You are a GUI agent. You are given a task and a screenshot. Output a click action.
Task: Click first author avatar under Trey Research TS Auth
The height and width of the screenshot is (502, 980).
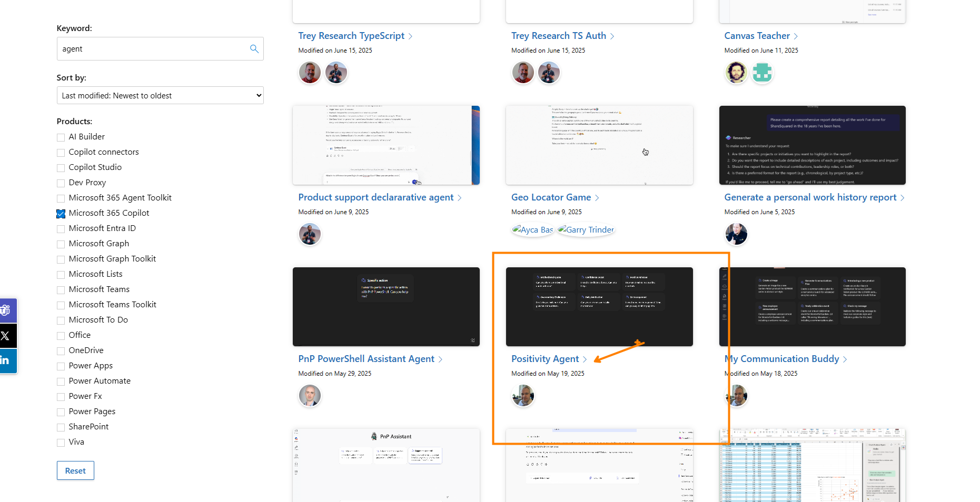coord(523,73)
